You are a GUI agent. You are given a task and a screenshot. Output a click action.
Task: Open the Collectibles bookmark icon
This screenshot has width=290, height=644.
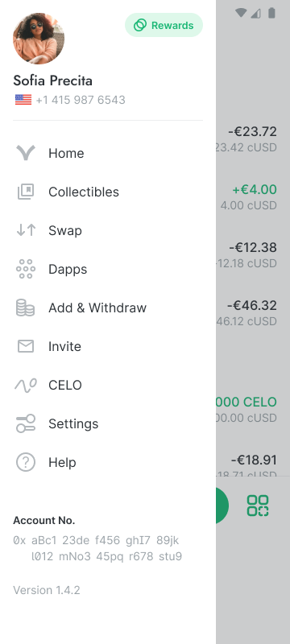coord(26,192)
